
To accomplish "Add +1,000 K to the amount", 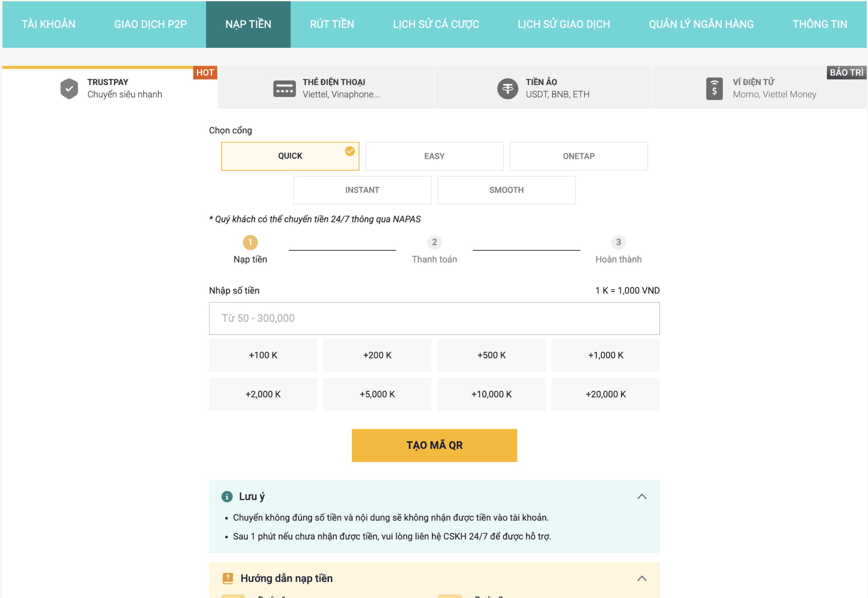I will [x=606, y=355].
